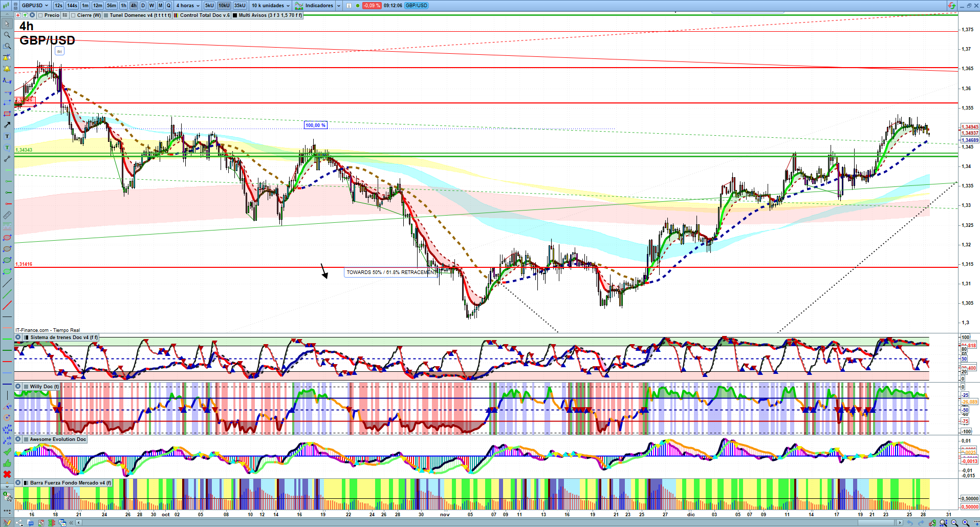Image resolution: width=980 pixels, height=527 pixels.
Task: Click the share icon in bottom bar
Action: [19, 523]
